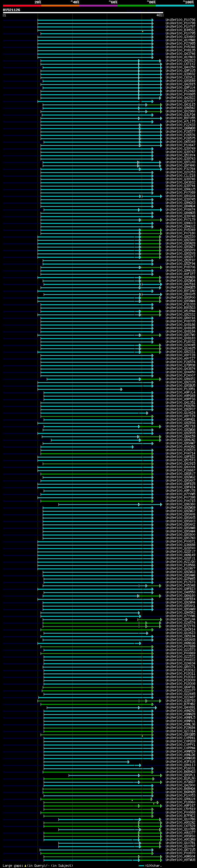Click the purple ~60% identity legend bar
This screenshot has height=868, width=197.
click(99, 6)
